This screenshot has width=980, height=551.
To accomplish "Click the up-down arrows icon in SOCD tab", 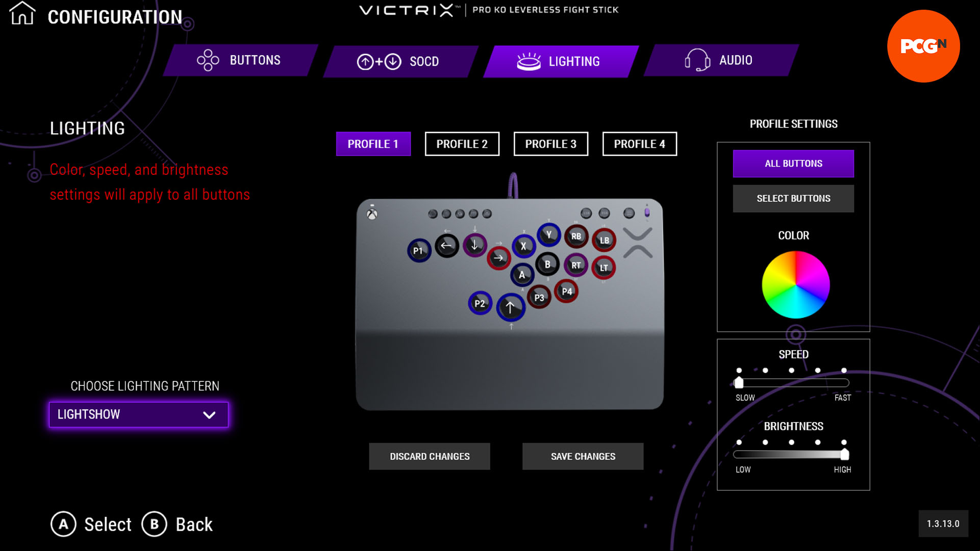I will (x=379, y=62).
